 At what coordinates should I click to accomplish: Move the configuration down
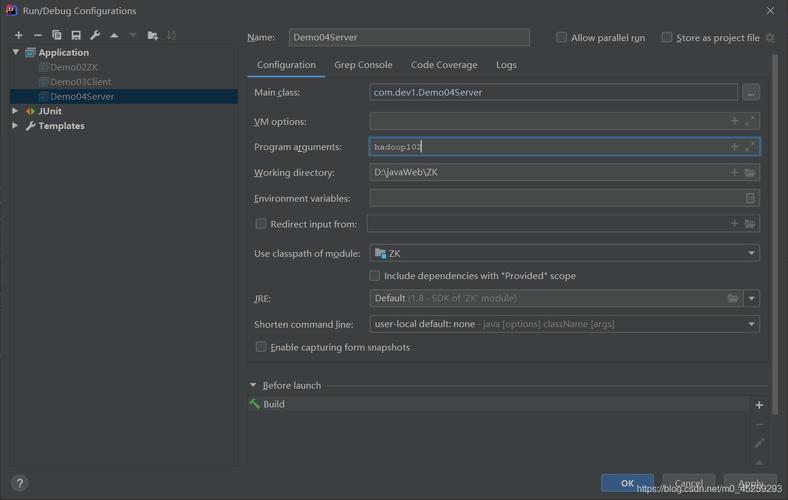click(x=133, y=35)
